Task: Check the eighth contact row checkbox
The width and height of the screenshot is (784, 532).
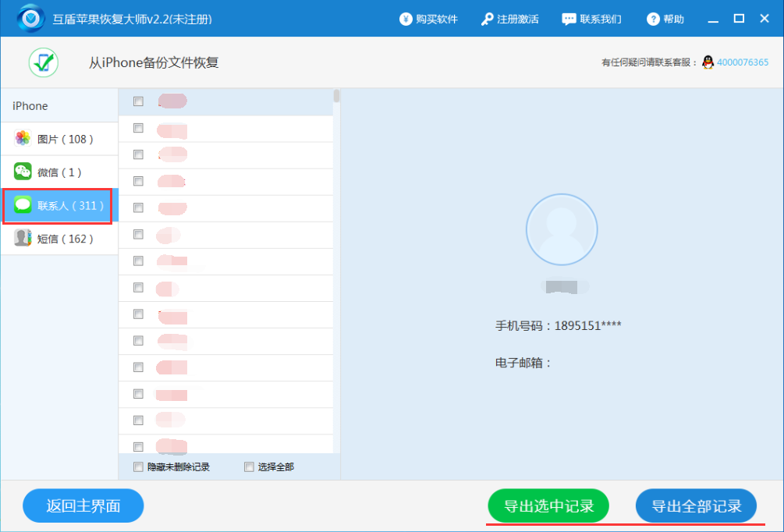Action: click(139, 288)
